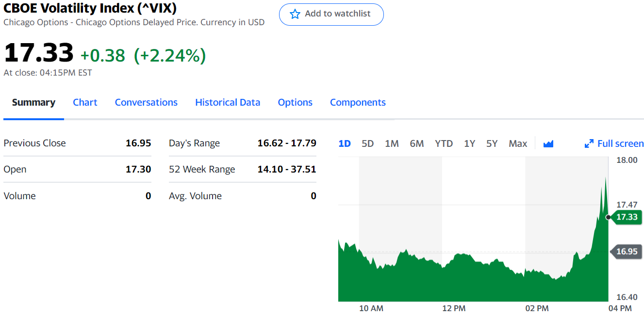Select the YTD chart range

[444, 143]
